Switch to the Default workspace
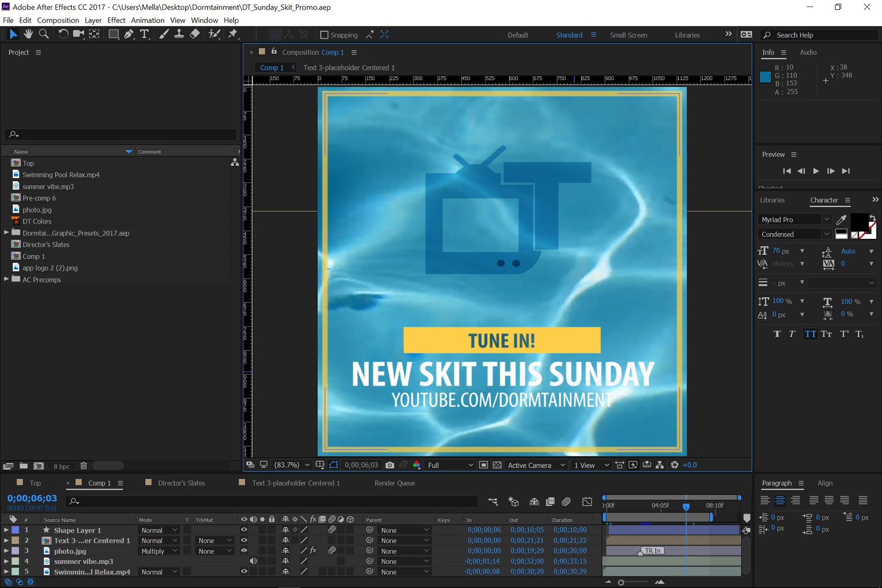Image resolution: width=882 pixels, height=588 pixels. pos(518,35)
